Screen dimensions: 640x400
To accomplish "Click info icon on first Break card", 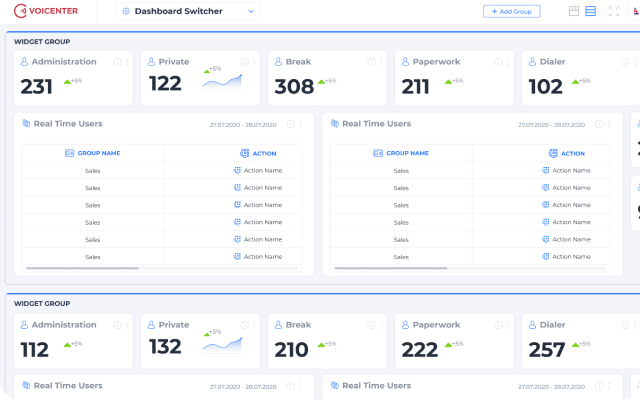I will 371,62.
